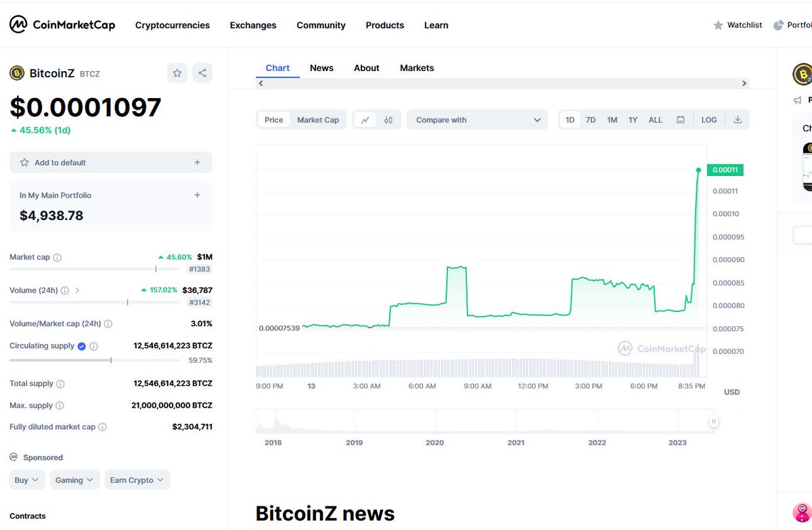Open the Learn menu

point(436,25)
